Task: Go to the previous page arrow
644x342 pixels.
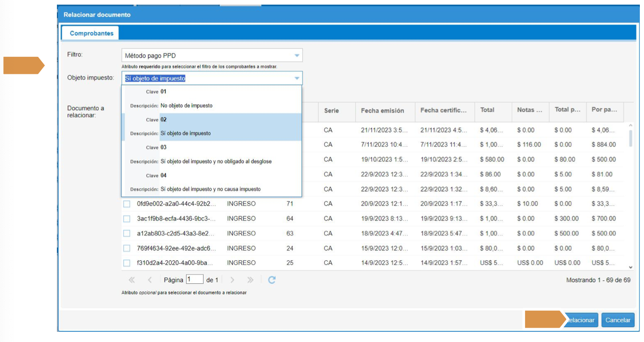Action: [x=149, y=280]
